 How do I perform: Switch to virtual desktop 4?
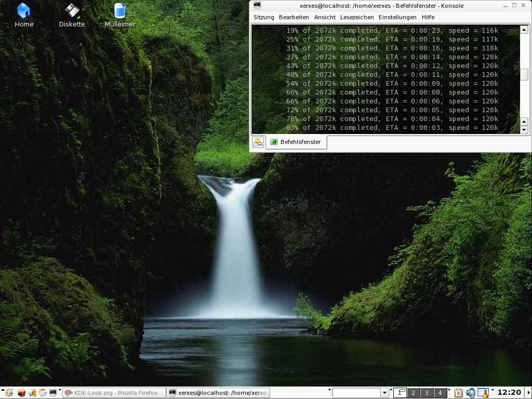click(440, 393)
